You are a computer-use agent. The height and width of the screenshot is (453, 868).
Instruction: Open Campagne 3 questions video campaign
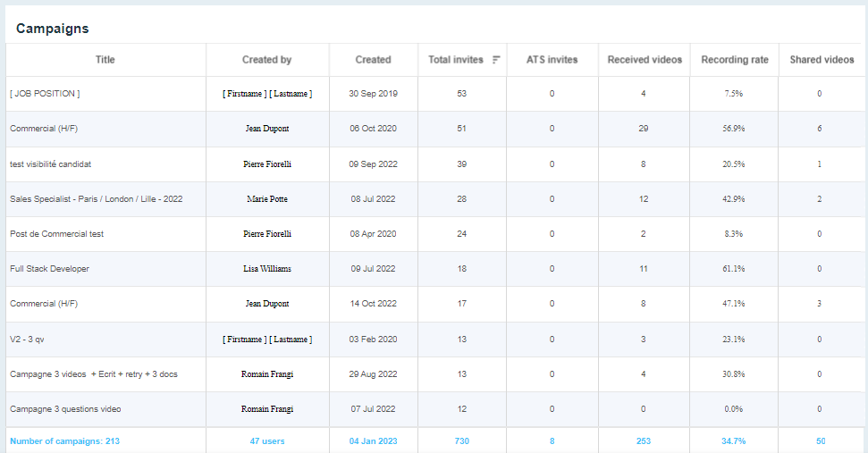click(x=65, y=409)
